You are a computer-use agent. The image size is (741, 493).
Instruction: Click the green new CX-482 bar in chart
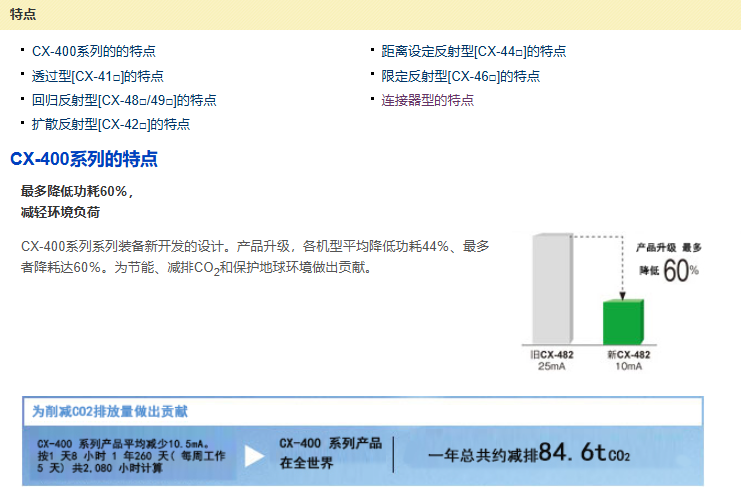[x=623, y=321]
